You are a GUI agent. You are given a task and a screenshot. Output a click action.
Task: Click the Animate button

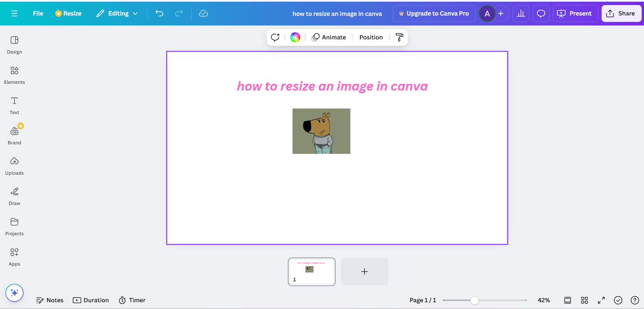coord(329,37)
